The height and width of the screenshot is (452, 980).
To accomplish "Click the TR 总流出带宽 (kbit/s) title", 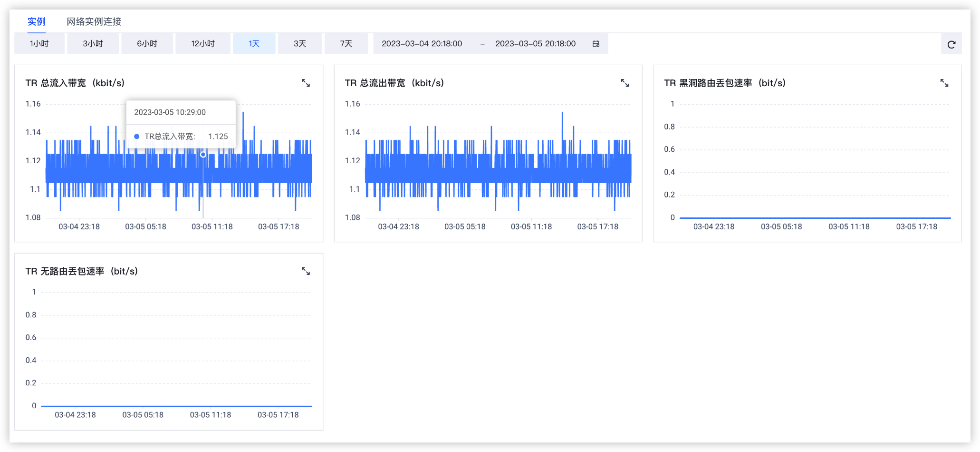I will tap(394, 83).
